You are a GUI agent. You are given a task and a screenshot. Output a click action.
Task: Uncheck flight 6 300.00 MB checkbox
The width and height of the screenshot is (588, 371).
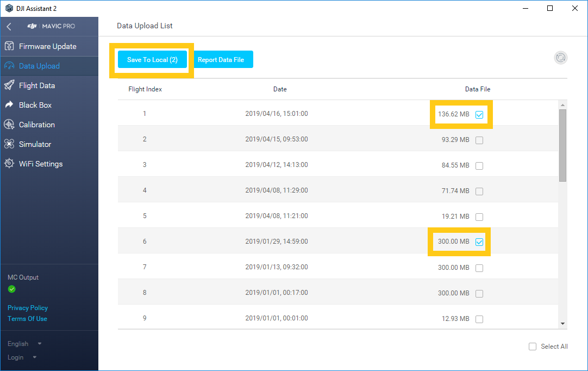(479, 242)
